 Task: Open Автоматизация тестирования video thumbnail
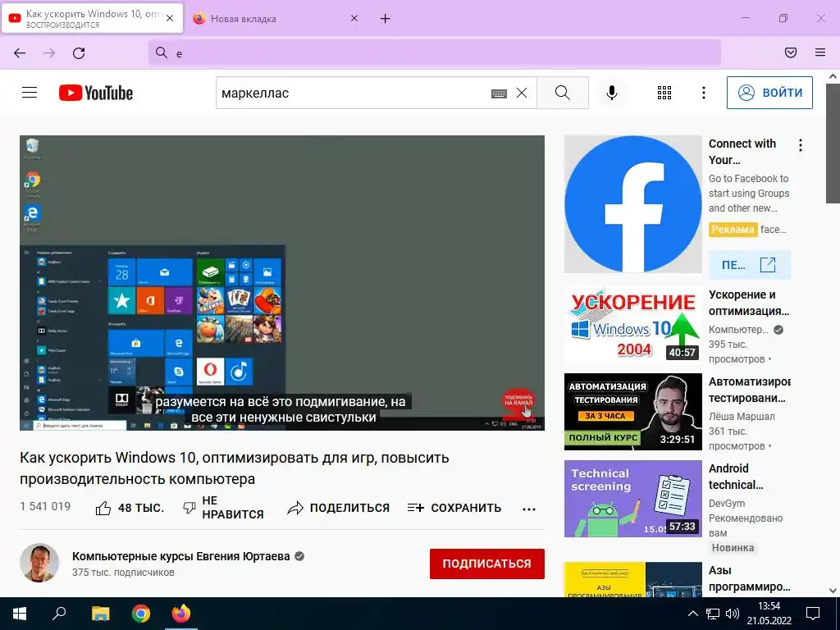632,412
